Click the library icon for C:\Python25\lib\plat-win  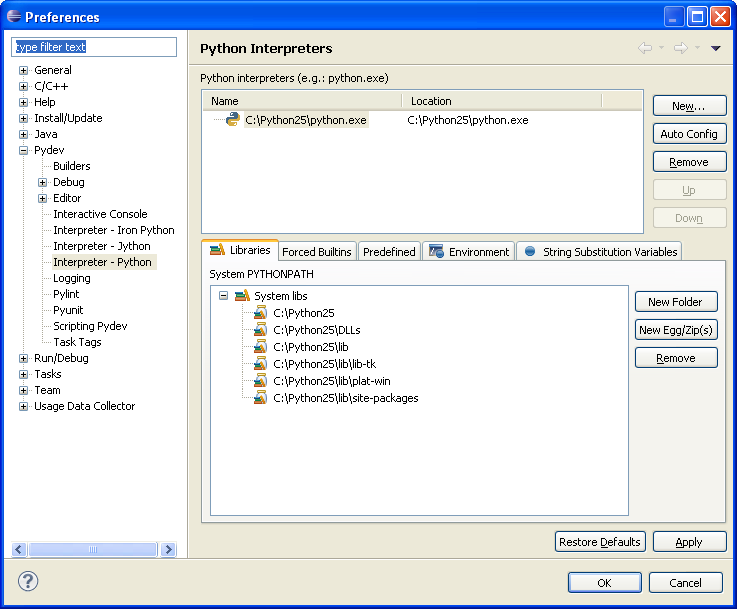pyautogui.click(x=260, y=380)
